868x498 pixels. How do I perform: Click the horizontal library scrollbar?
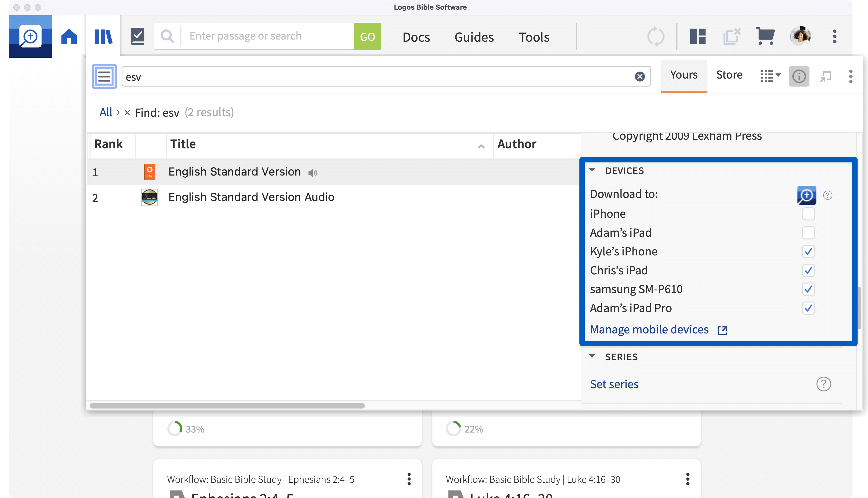(227, 406)
